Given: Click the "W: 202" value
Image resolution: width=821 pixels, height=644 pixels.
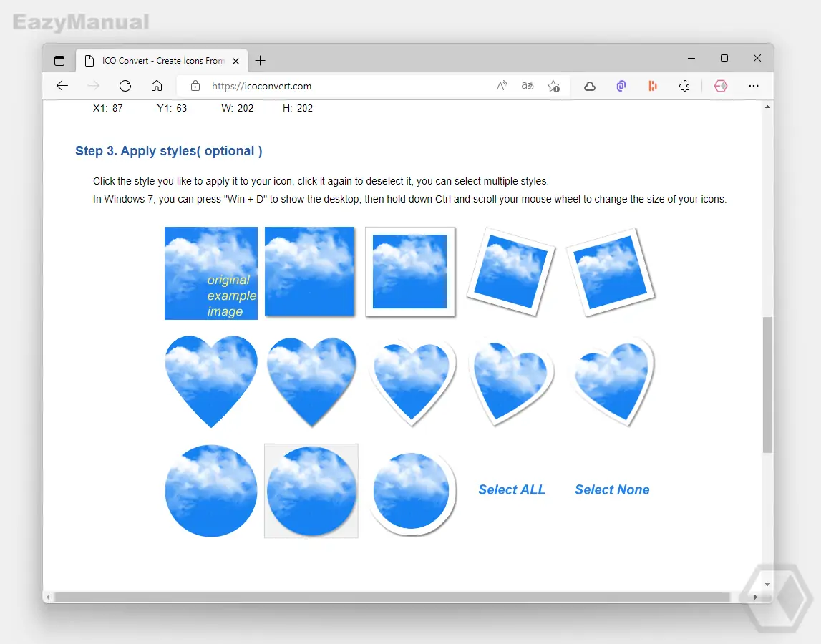Looking at the screenshot, I should 237,108.
